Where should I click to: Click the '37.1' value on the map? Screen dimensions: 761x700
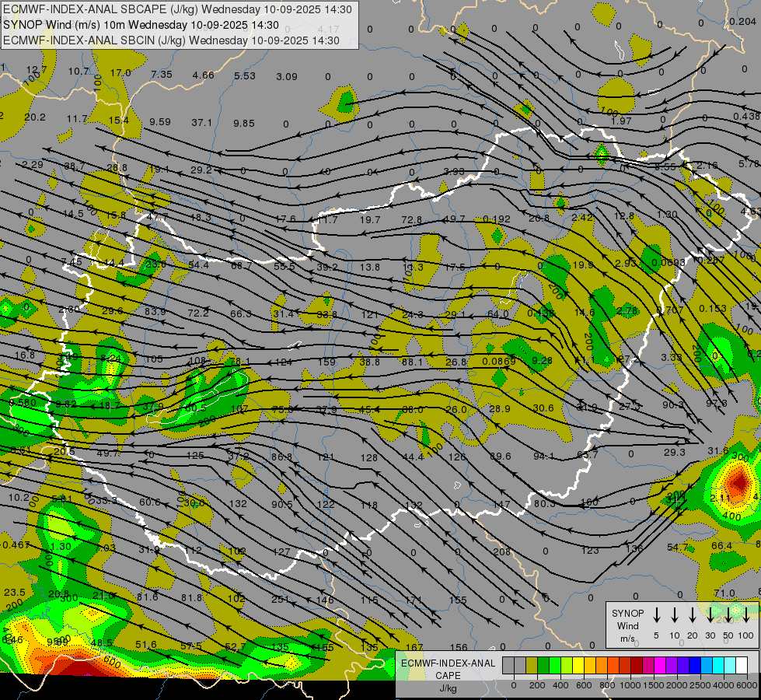point(201,122)
